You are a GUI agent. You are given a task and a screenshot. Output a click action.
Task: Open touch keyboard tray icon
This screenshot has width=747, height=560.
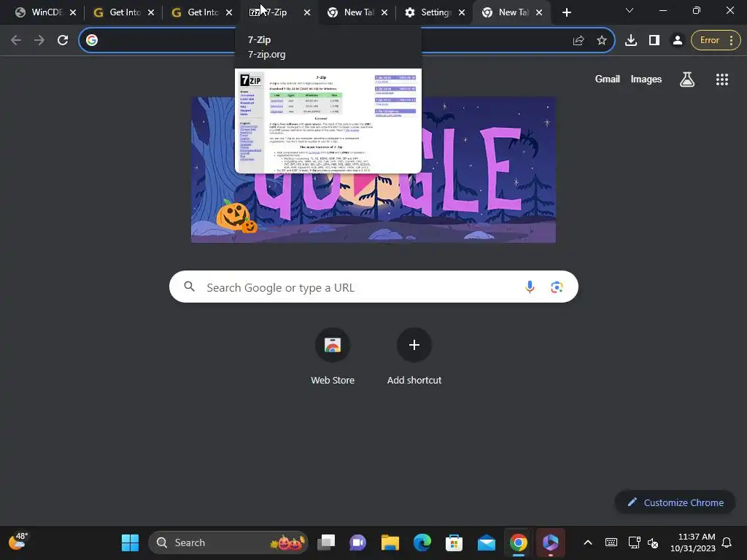coord(611,542)
